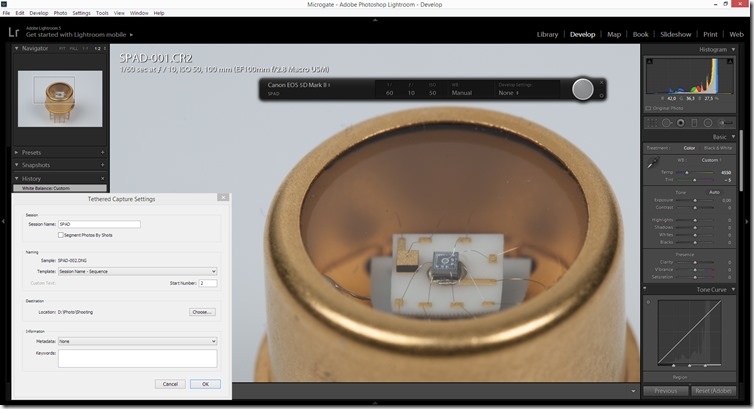This screenshot has width=754, height=409.
Task: Collapse the Snapshots panel
Action: [16, 165]
